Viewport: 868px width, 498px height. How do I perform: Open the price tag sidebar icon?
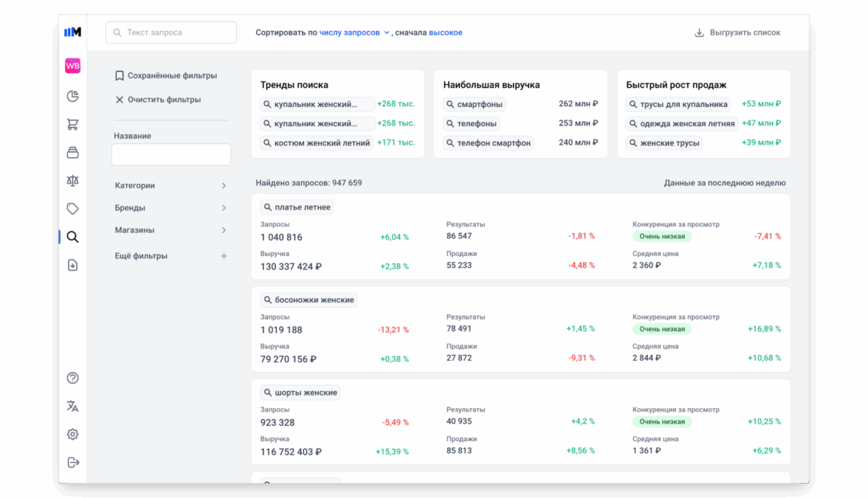click(72, 209)
